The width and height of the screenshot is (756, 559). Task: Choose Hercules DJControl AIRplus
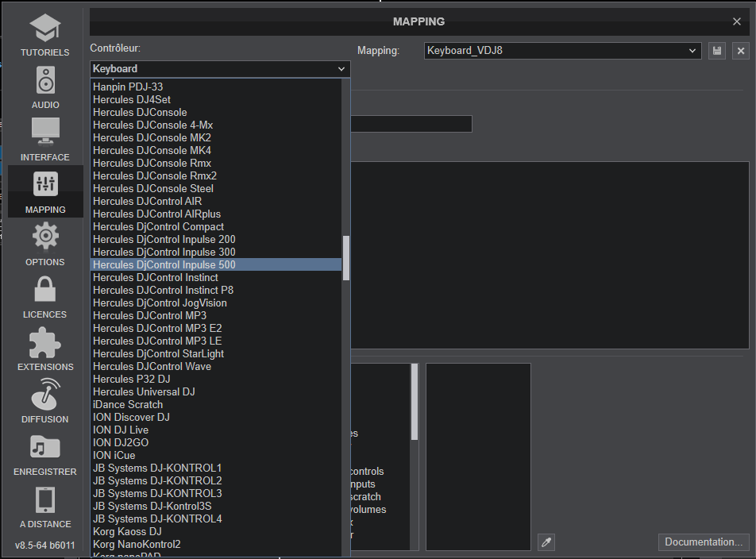pyautogui.click(x=216, y=214)
